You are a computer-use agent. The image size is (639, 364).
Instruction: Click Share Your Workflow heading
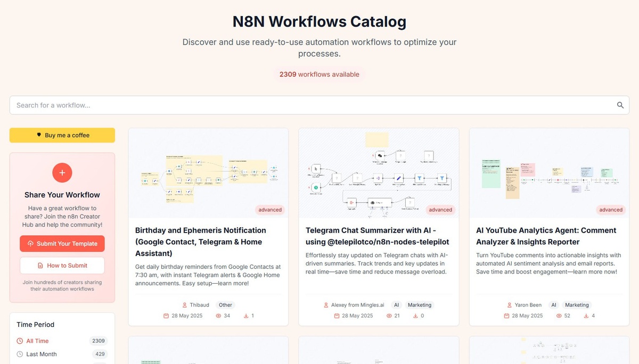pos(62,195)
